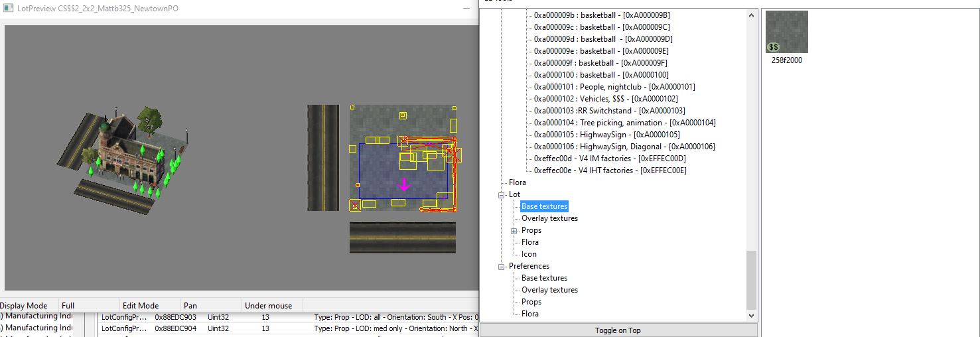
Task: Click the Pan edit mode value
Action: pos(190,305)
